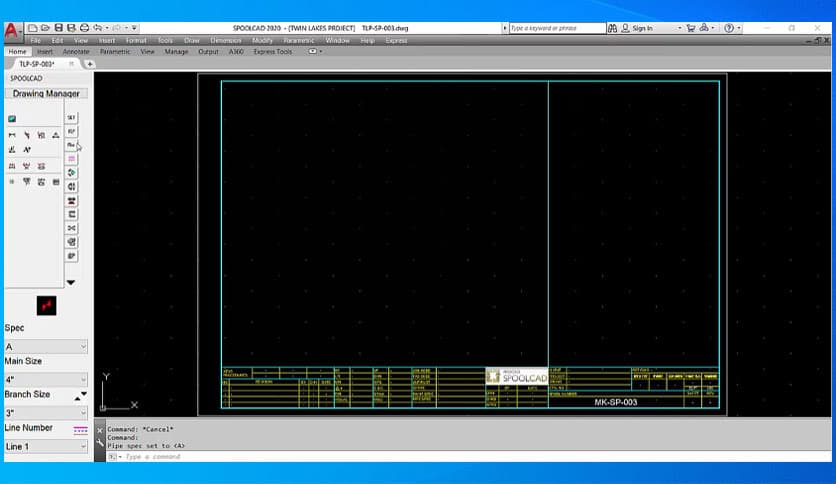Open the Sign In dropdown arrow
836x484 pixels.
click(x=680, y=28)
